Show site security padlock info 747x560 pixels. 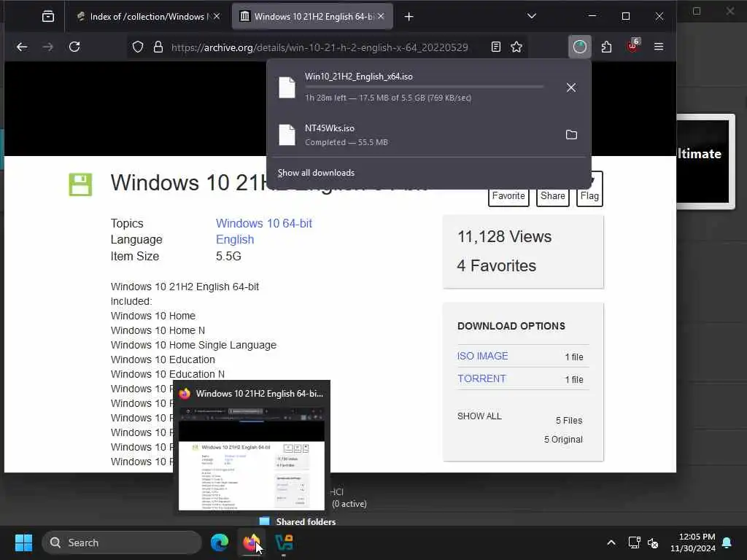click(x=158, y=47)
